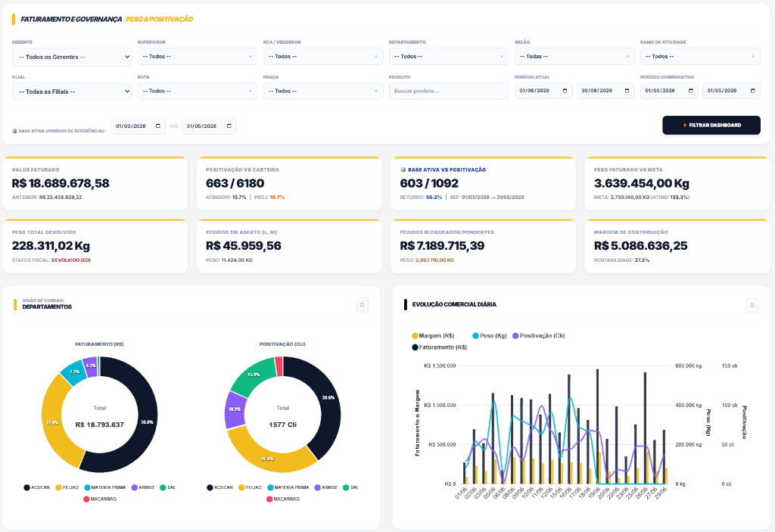Image resolution: width=775 pixels, height=532 pixels.
Task: Click the Filtrar Dashboard button
Action: click(x=711, y=125)
